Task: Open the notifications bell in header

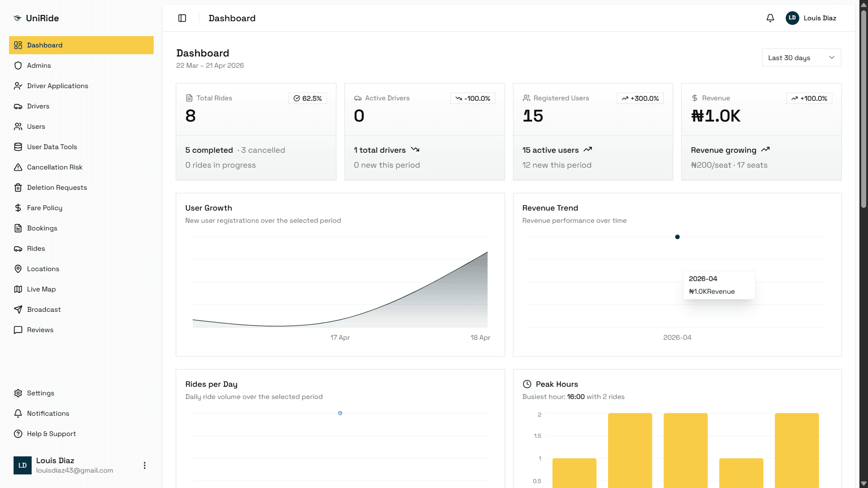Action: (x=770, y=18)
